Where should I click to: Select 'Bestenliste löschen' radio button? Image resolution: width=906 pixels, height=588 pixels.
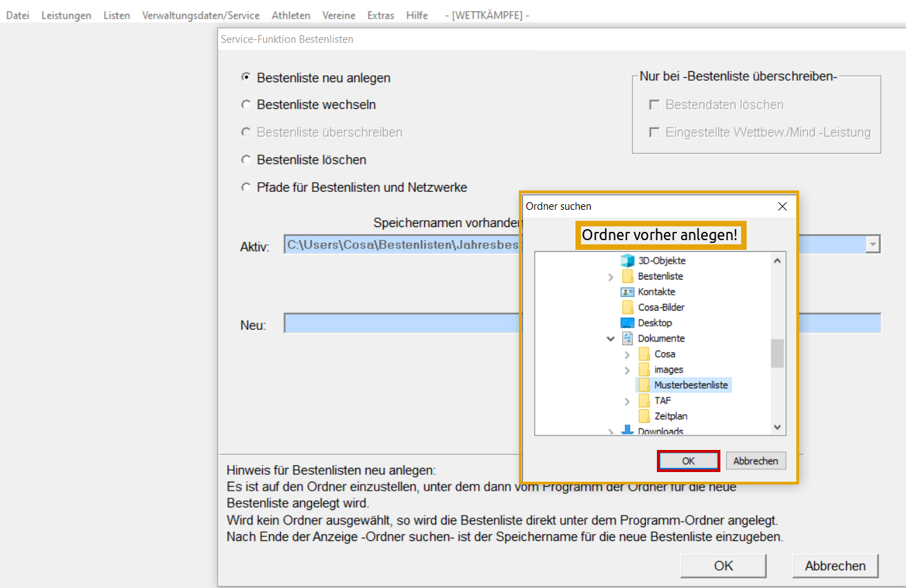coord(246,159)
